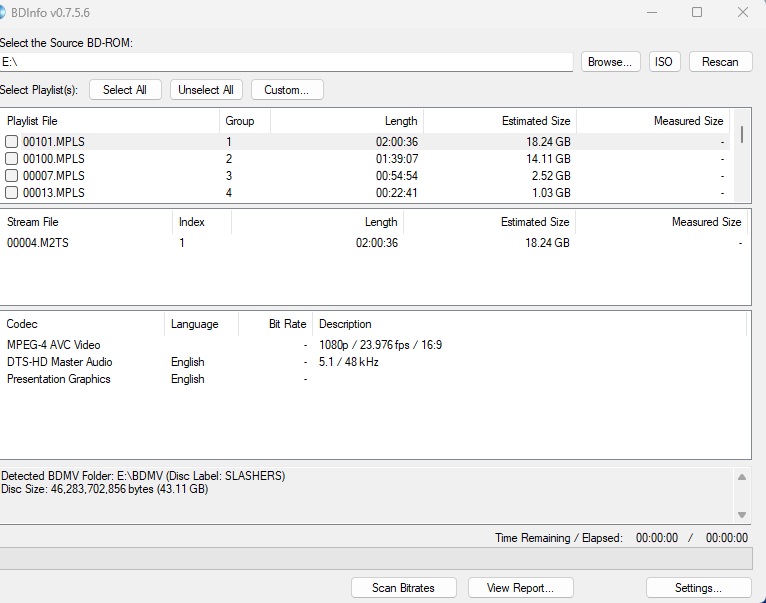Screen dimensions: 766x603
Task: Open View Report...
Action: (520, 588)
